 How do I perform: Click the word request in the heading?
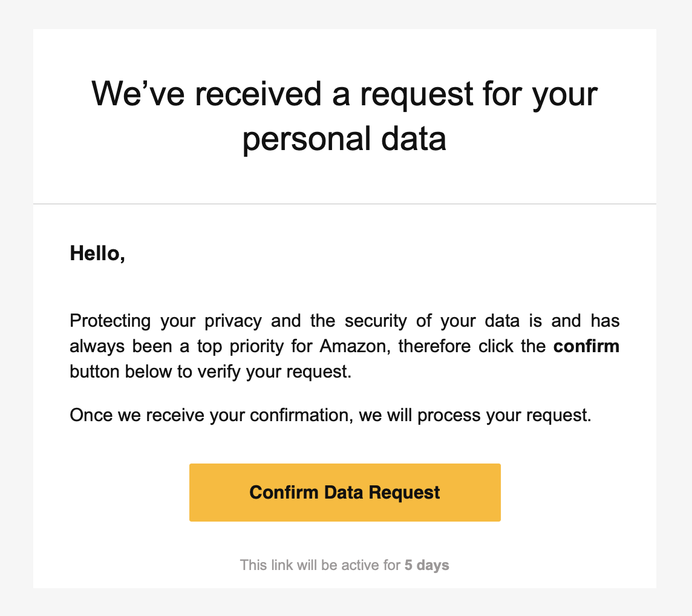coord(417,95)
